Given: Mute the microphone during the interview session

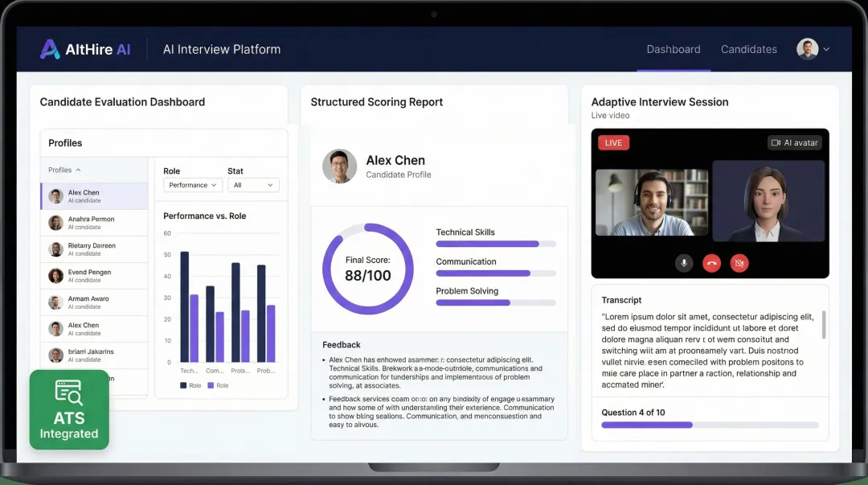Looking at the screenshot, I should tap(684, 263).
